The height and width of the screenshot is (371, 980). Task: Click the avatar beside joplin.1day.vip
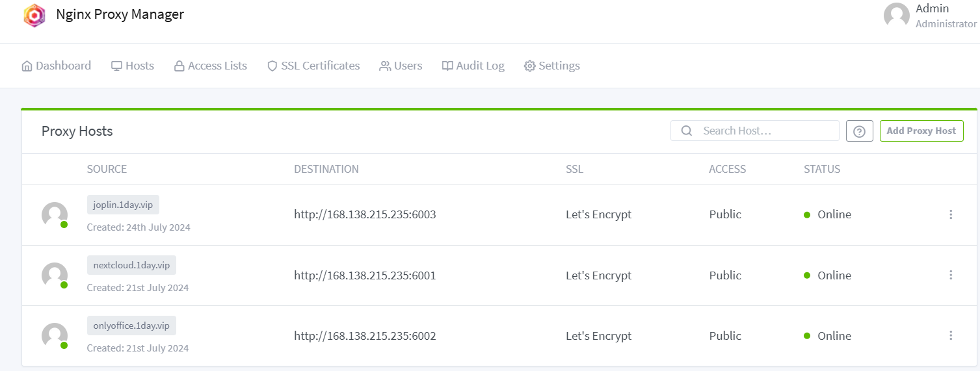coord(55,215)
